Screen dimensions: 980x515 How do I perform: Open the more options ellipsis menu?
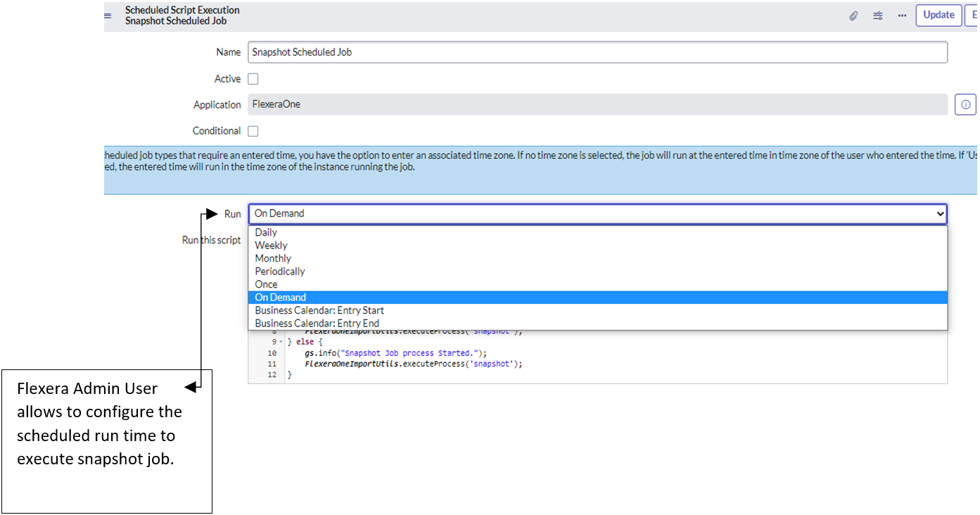click(902, 15)
